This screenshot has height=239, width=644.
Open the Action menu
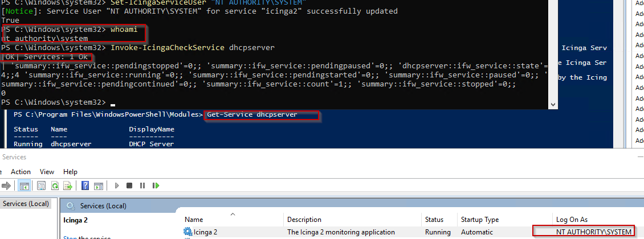[x=21, y=172]
